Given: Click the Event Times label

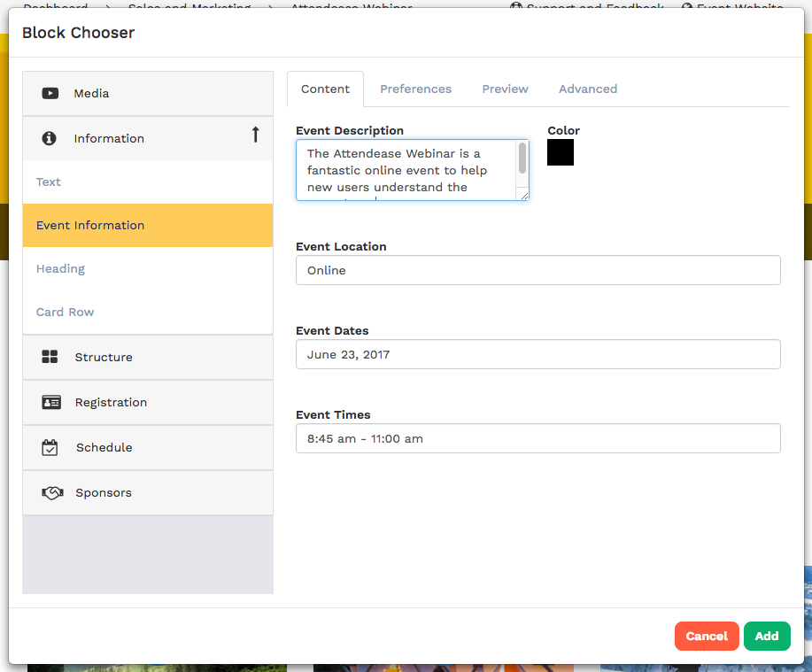Looking at the screenshot, I should pyautogui.click(x=333, y=414).
